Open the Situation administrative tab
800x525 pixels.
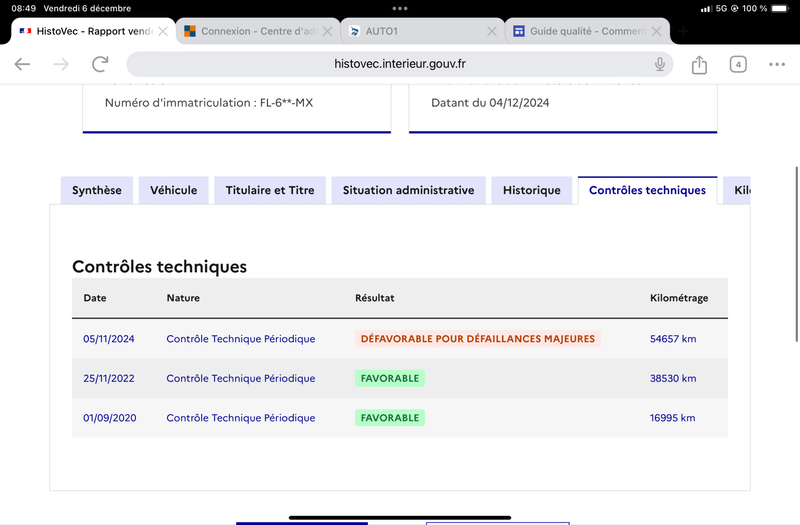pyautogui.click(x=408, y=190)
